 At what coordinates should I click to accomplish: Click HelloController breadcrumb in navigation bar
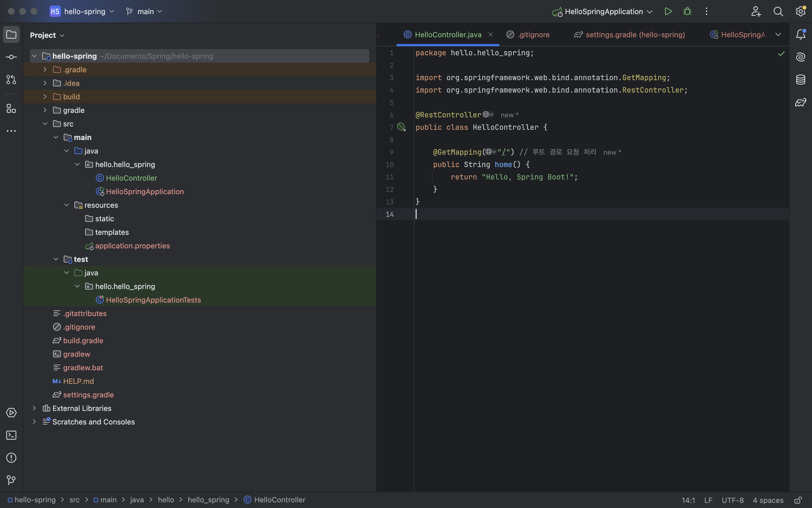(x=279, y=500)
